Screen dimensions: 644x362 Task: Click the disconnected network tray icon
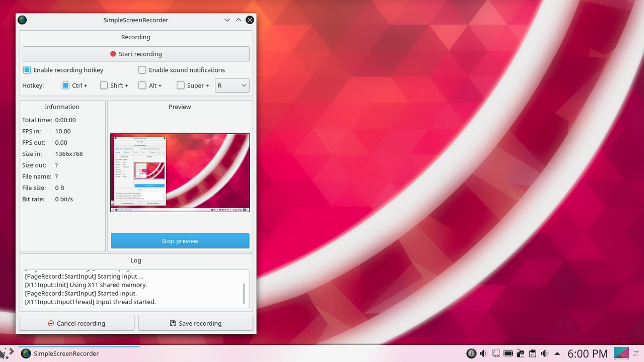pyautogui.click(x=496, y=353)
